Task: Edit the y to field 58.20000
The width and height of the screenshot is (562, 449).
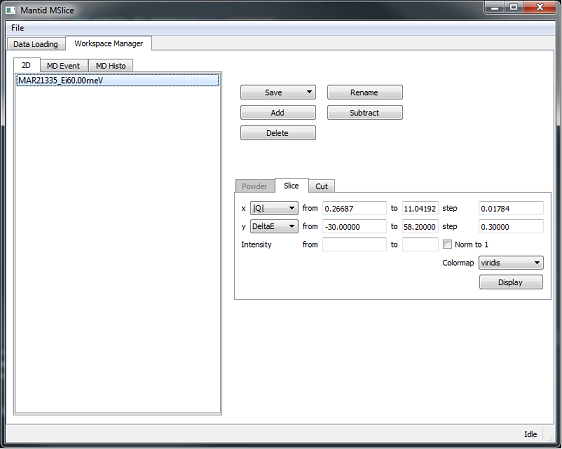Action: [420, 227]
